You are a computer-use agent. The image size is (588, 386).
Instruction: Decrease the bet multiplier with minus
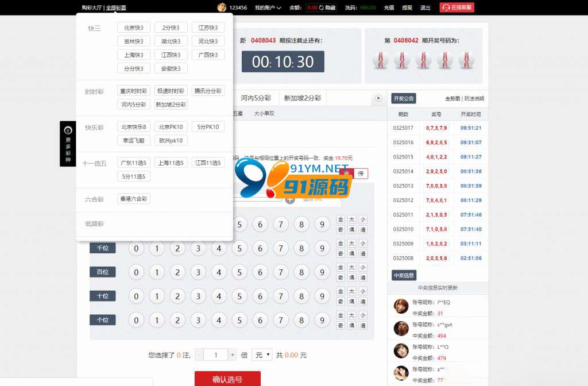(x=199, y=355)
